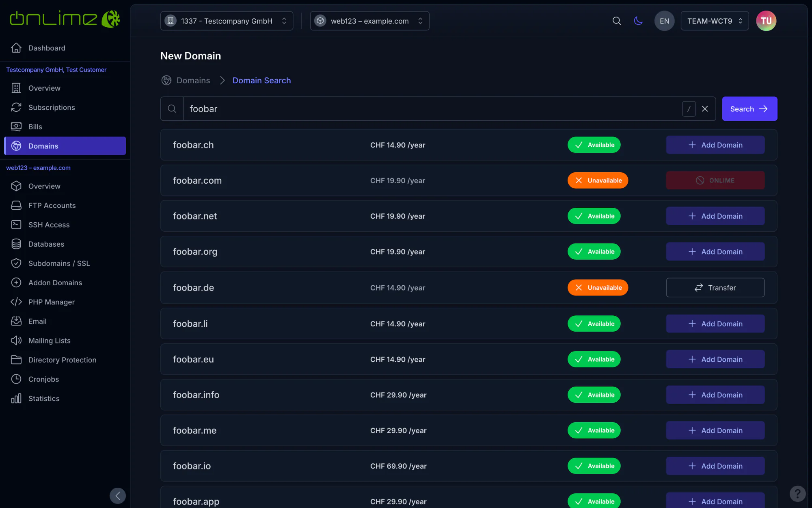Click the Subscriptions refresh icon
Image resolution: width=812 pixels, height=508 pixels.
[x=16, y=107]
